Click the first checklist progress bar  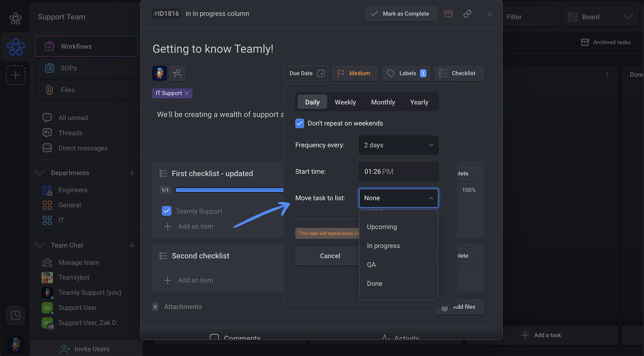coord(229,190)
